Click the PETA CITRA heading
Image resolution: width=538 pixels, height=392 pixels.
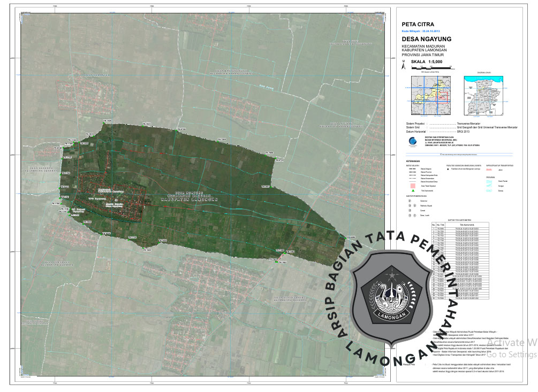(x=418, y=25)
